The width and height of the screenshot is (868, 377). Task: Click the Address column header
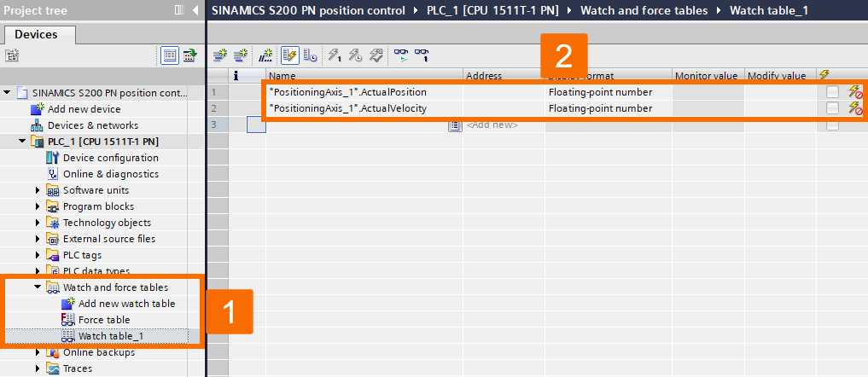pyautogui.click(x=504, y=76)
